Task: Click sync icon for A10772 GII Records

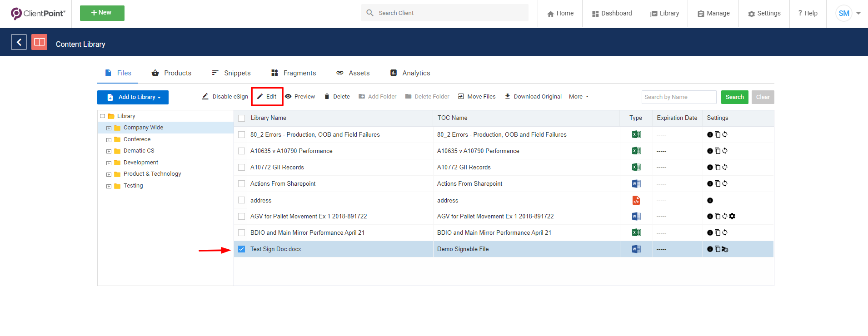Action: [725, 167]
